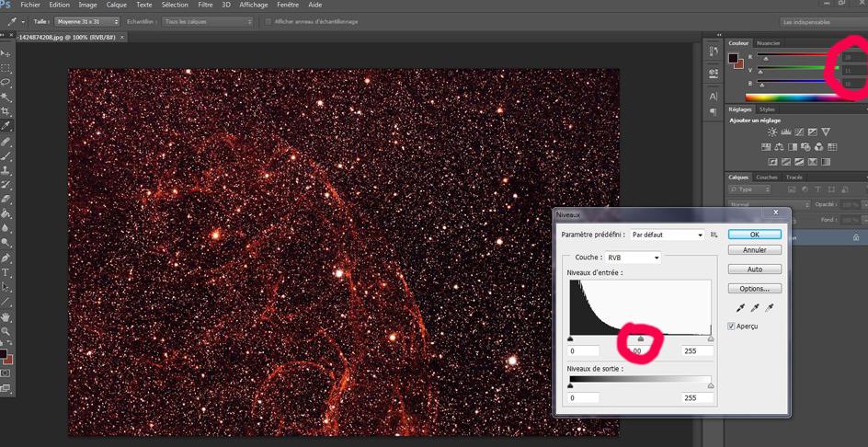Image resolution: width=868 pixels, height=447 pixels.
Task: Switch to the Couches tab
Action: point(767,178)
